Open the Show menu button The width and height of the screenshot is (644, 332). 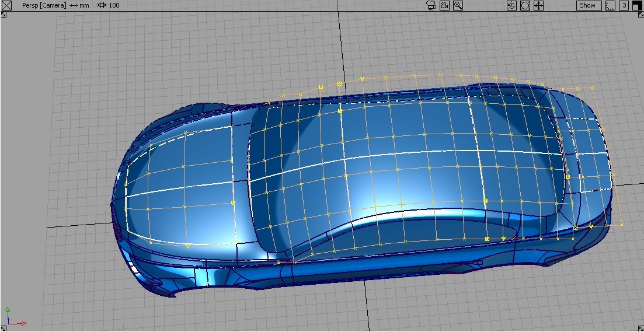pyautogui.click(x=589, y=5)
